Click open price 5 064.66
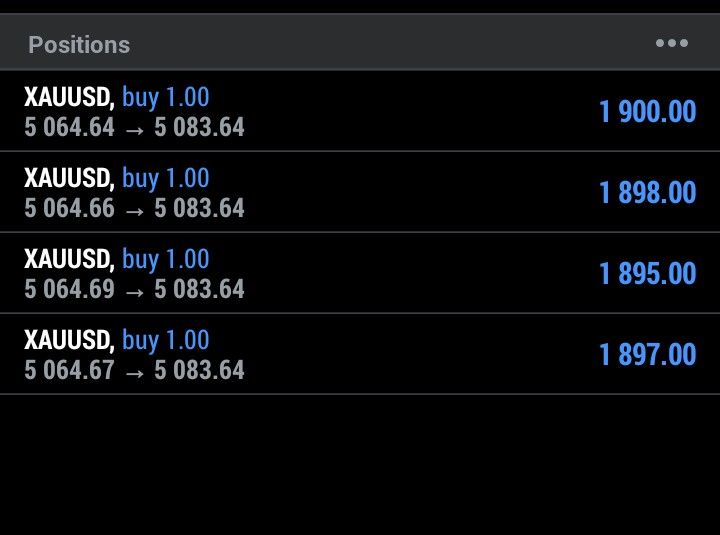The image size is (720, 535). pyautogui.click(x=69, y=208)
